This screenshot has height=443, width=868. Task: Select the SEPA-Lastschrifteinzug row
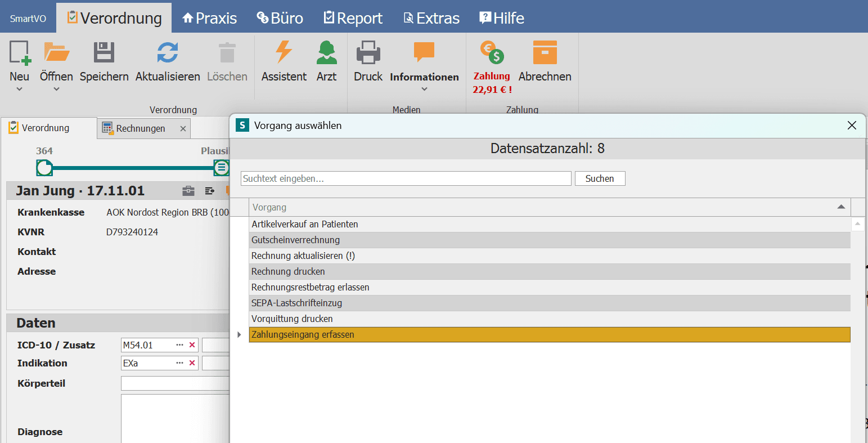pyautogui.click(x=550, y=303)
